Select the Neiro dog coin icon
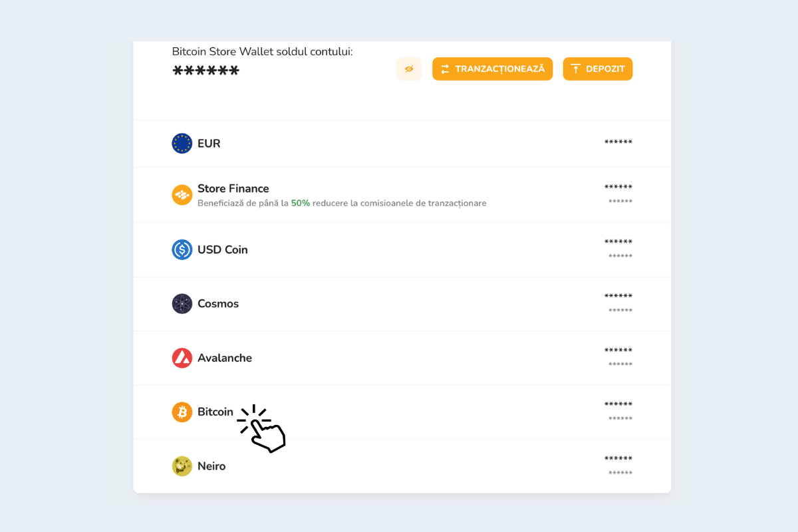This screenshot has height=532, width=798. 182,466
